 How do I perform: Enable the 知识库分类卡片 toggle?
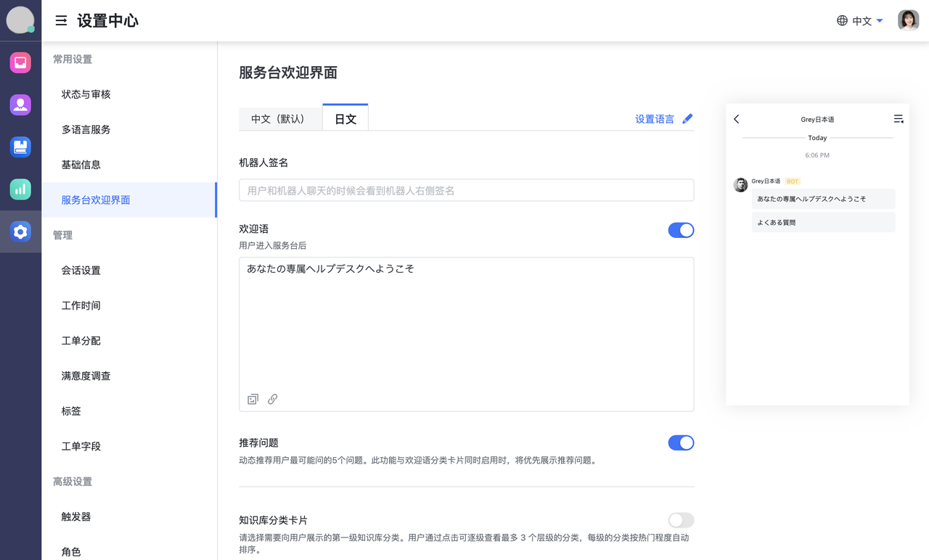pos(681,520)
